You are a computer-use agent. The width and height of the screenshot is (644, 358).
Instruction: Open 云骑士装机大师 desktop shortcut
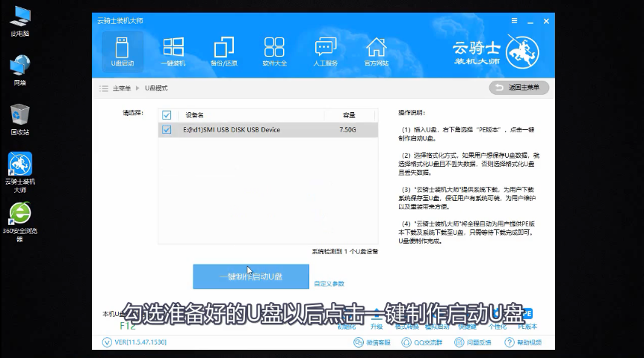(20, 173)
